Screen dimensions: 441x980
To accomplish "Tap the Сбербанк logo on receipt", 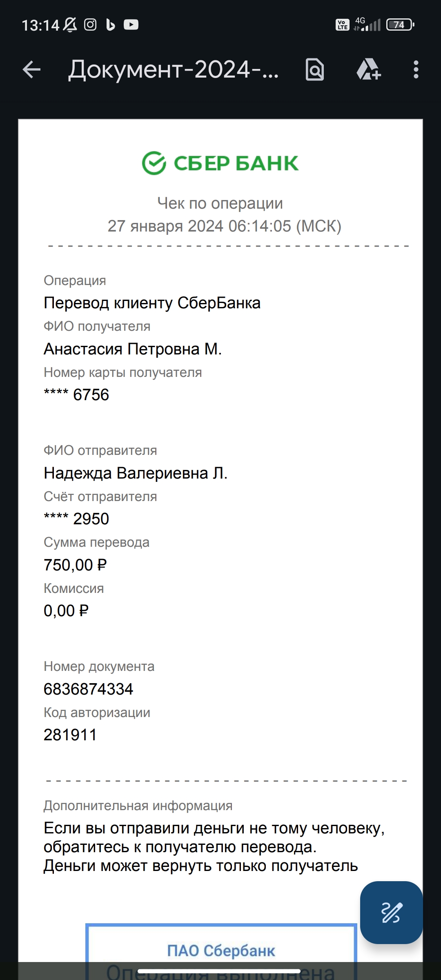I will [220, 163].
